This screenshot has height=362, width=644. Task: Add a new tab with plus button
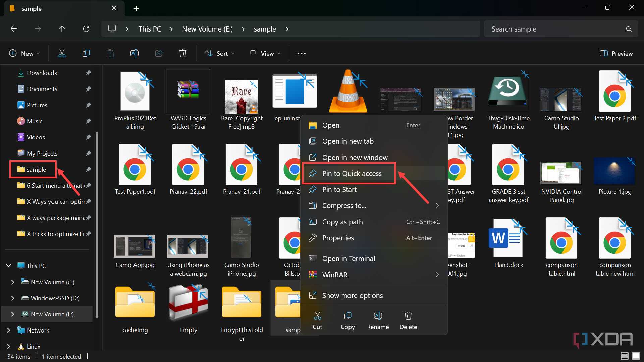(136, 8)
